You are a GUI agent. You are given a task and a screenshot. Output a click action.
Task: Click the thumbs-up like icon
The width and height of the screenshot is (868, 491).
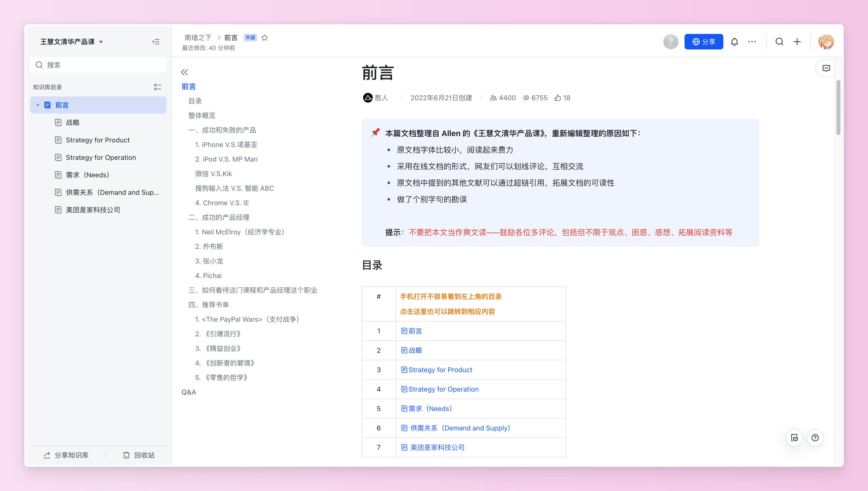pyautogui.click(x=558, y=98)
